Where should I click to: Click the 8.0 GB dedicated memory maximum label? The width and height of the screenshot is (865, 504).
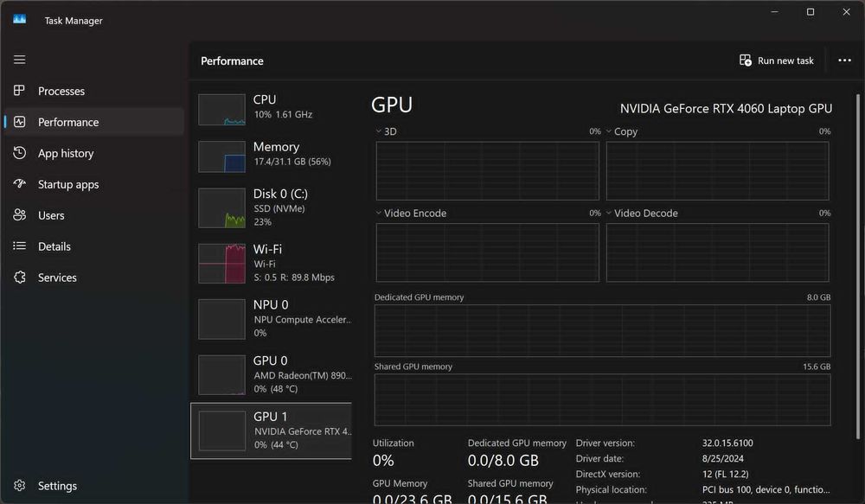pyautogui.click(x=818, y=297)
